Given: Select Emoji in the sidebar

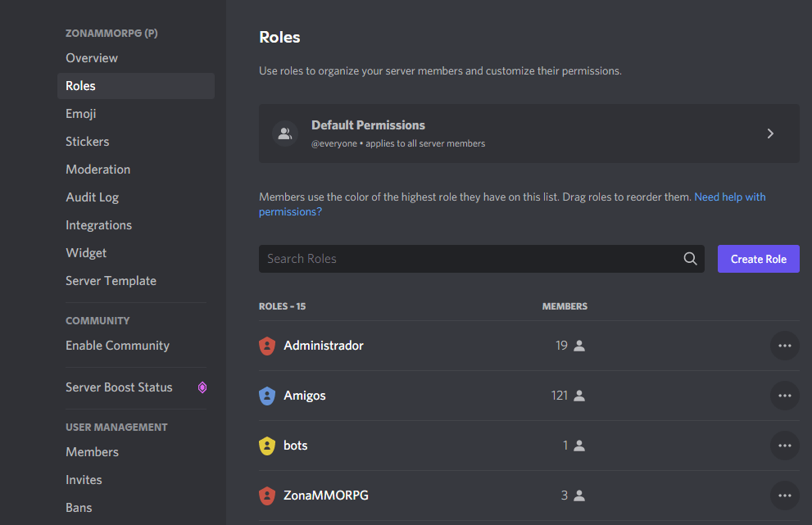Looking at the screenshot, I should point(81,114).
